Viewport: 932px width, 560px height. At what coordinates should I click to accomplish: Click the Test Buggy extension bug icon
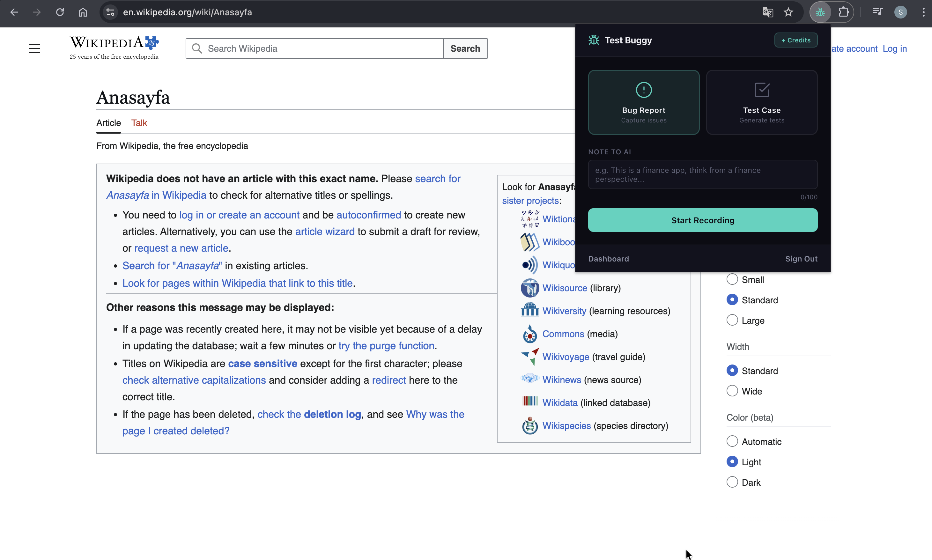[x=820, y=12]
